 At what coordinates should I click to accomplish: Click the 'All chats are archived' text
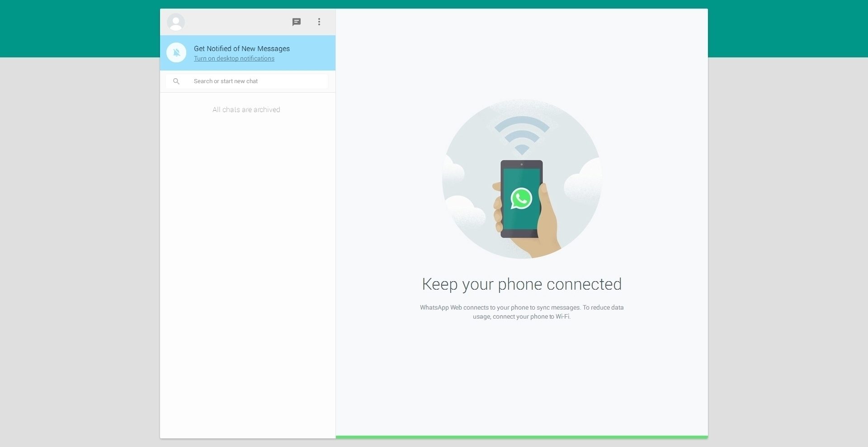pyautogui.click(x=246, y=109)
